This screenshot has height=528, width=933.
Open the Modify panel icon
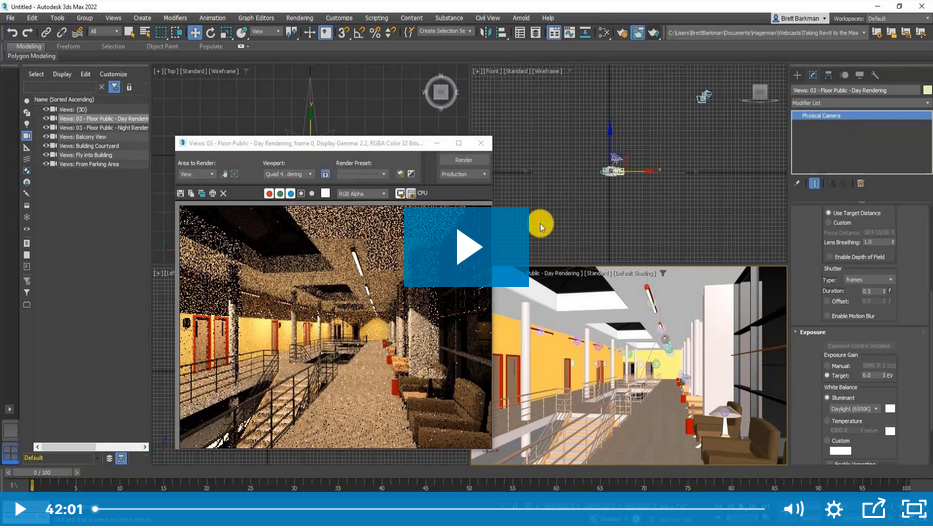click(x=813, y=75)
